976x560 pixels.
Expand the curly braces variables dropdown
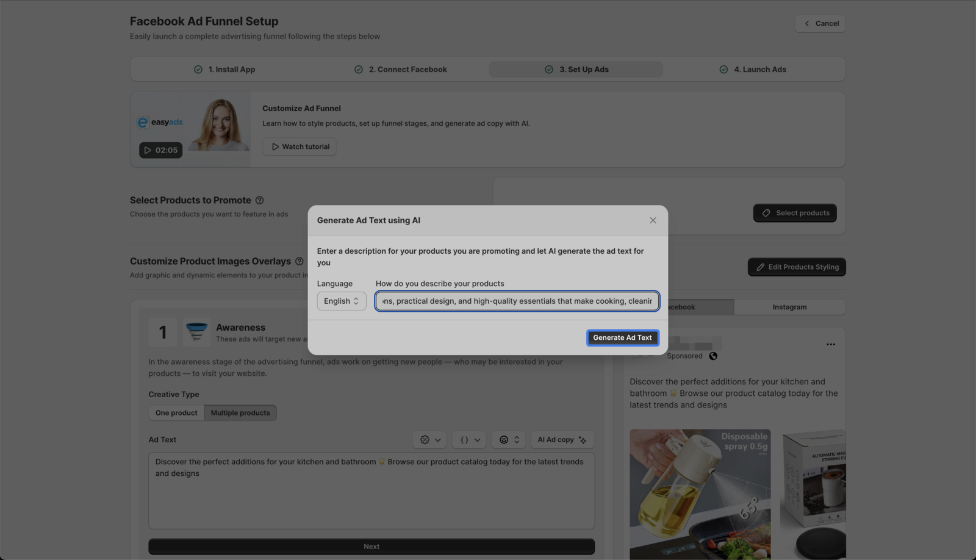click(x=468, y=439)
